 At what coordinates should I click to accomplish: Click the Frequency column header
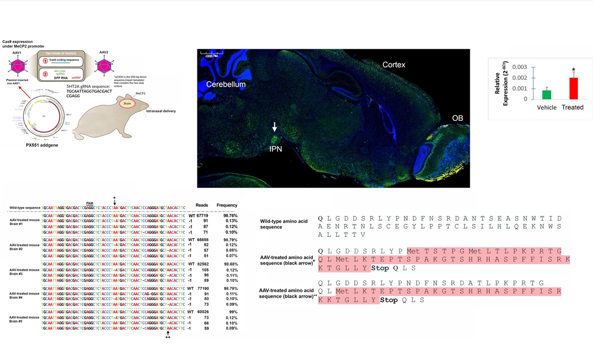(x=227, y=205)
